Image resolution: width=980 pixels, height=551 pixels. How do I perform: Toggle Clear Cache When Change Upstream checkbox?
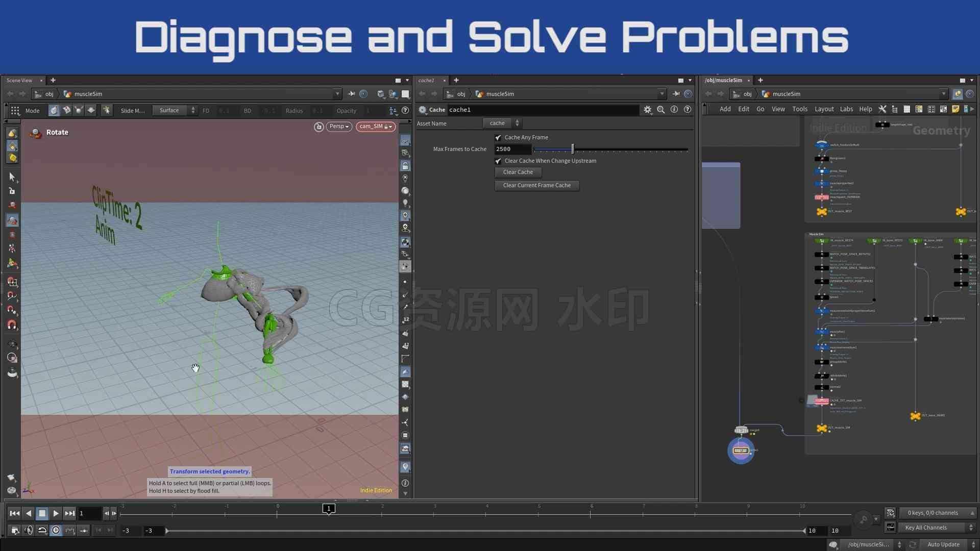pyautogui.click(x=498, y=161)
